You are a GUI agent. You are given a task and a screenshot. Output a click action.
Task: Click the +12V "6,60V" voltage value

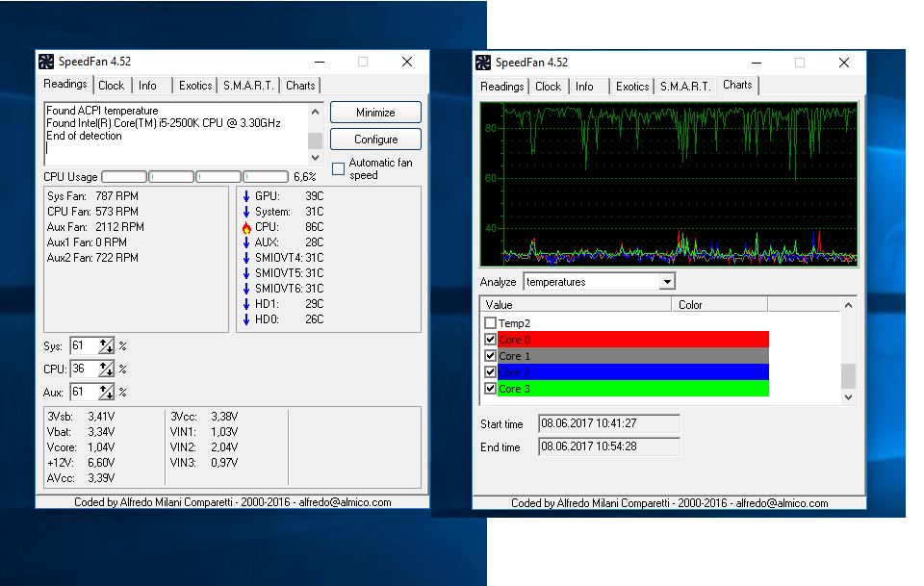[x=101, y=462]
